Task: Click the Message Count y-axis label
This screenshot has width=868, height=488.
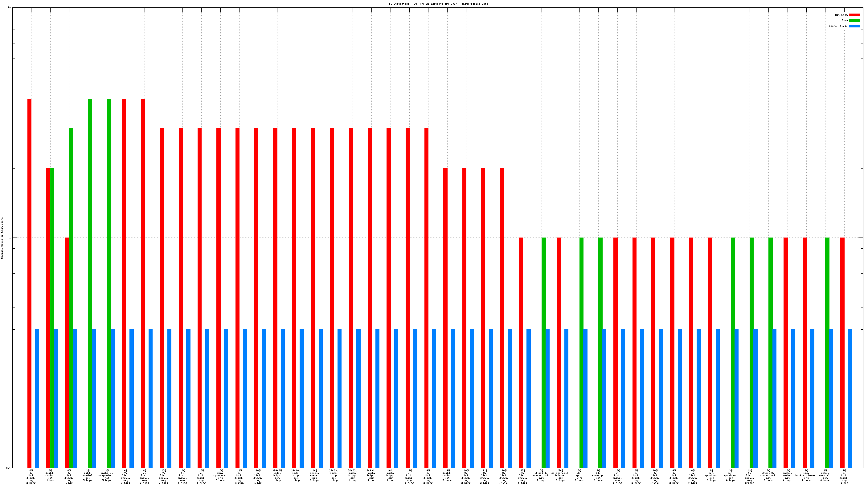Action: tap(2, 238)
